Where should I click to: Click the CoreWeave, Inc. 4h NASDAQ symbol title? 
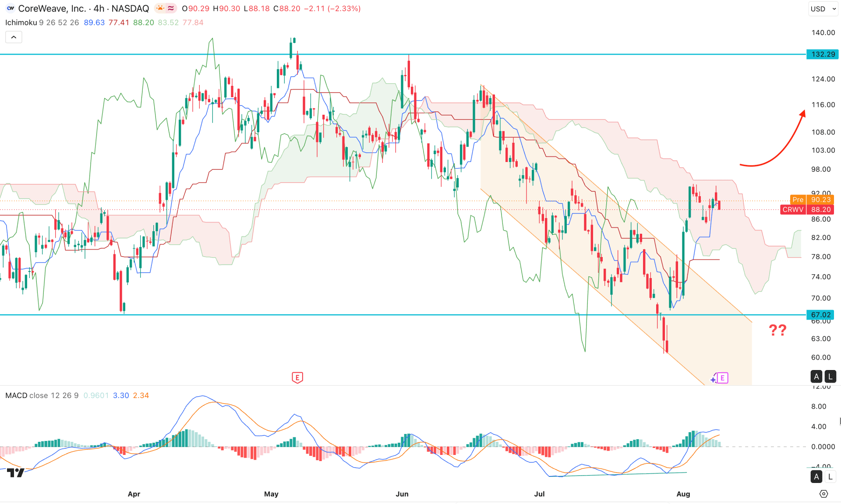pyautogui.click(x=83, y=8)
